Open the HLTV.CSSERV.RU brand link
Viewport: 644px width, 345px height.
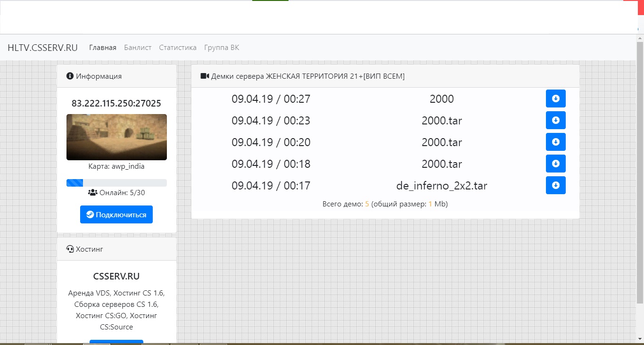[x=42, y=48]
